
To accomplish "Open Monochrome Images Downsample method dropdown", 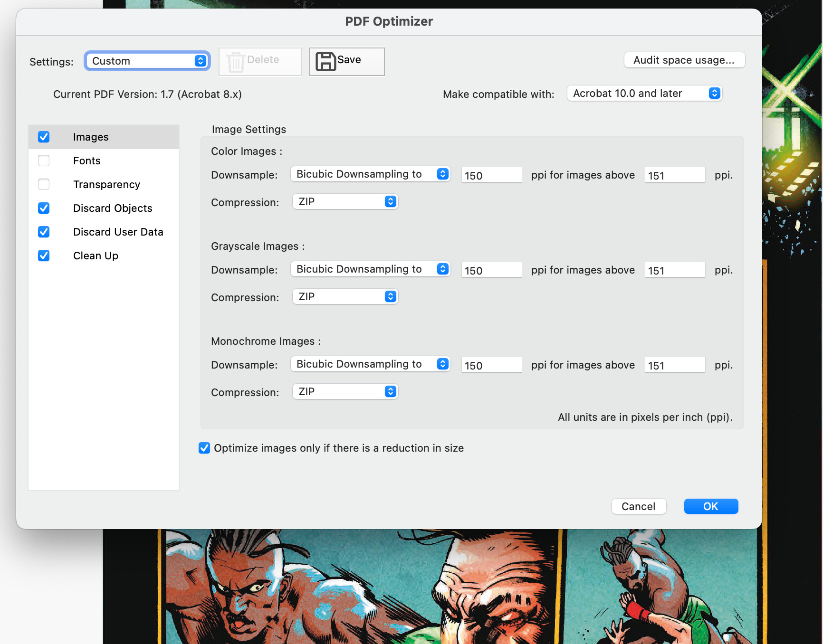I will coord(370,364).
